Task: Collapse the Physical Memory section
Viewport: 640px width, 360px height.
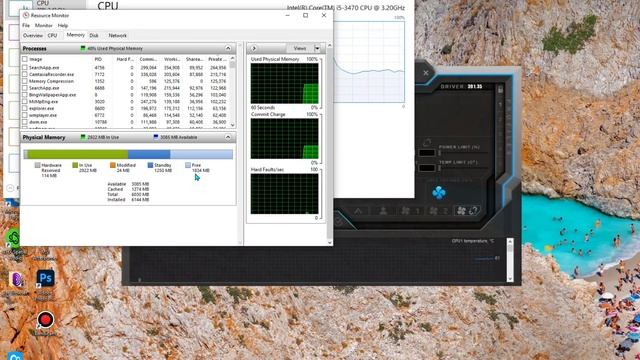Action: tap(228, 137)
